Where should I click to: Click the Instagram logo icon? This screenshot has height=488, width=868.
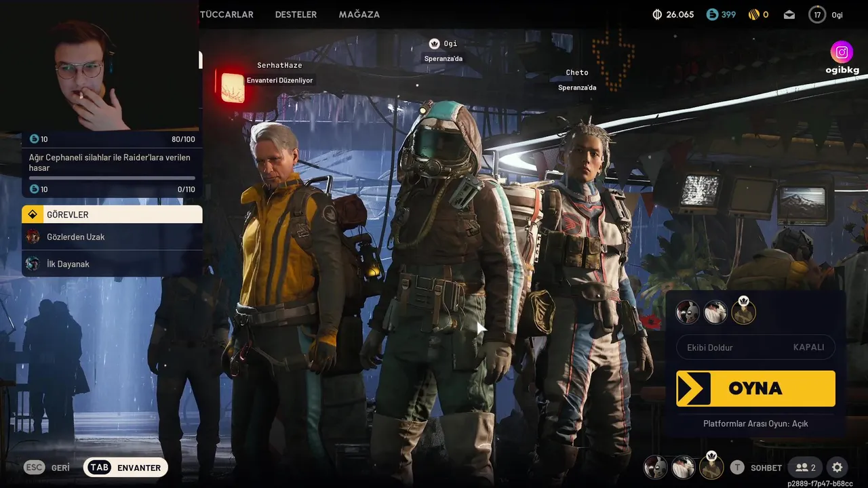pyautogui.click(x=842, y=52)
